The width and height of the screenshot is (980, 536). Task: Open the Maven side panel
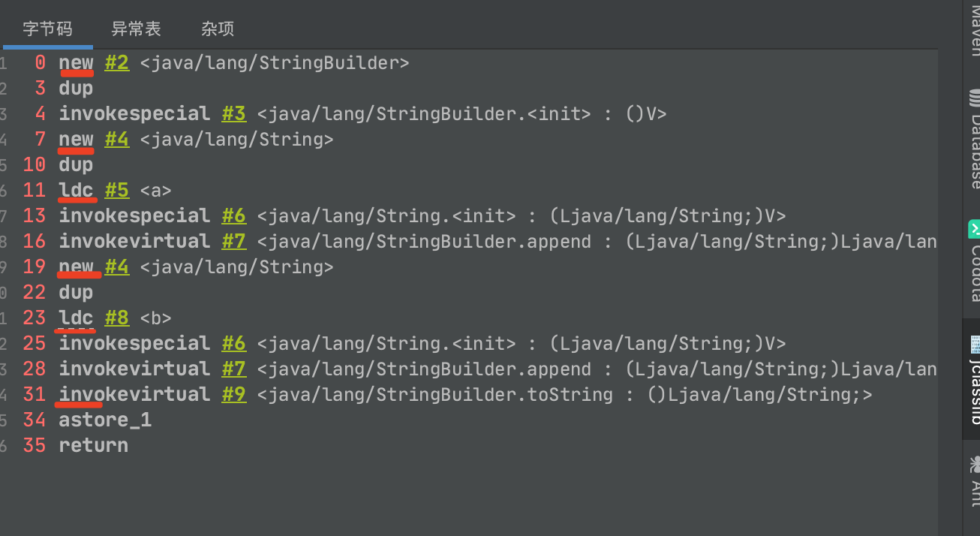(974, 30)
